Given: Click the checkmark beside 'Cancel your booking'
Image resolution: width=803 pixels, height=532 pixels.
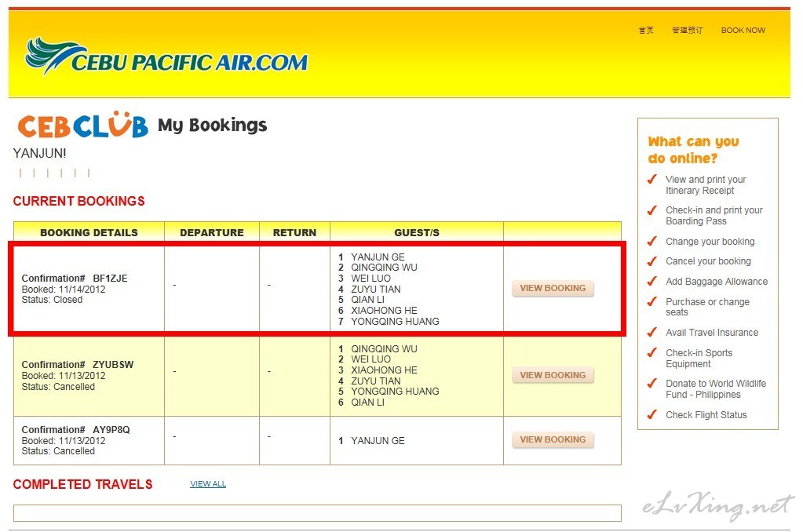Looking at the screenshot, I should (x=652, y=261).
